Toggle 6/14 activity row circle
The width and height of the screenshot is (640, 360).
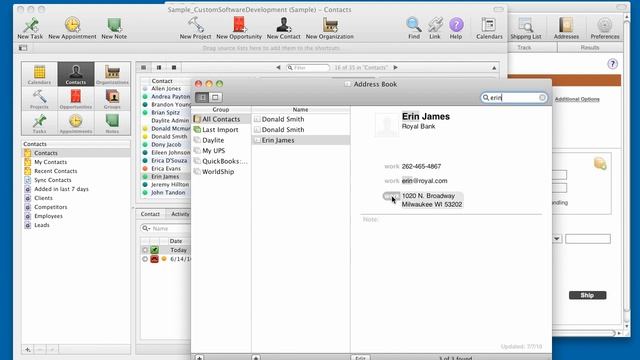tap(145, 259)
